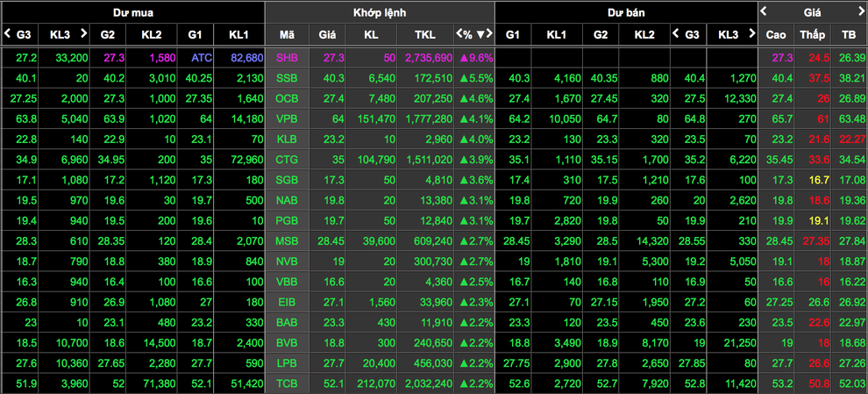Select the Dư bán group header
This screenshot has height=394, width=868.
coord(625,12)
